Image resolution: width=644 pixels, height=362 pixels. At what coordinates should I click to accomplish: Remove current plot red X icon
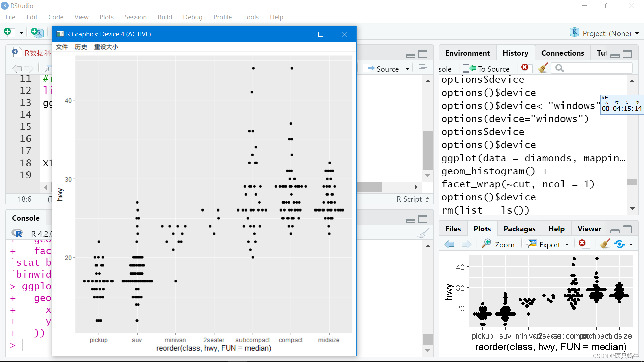pyautogui.click(x=582, y=244)
